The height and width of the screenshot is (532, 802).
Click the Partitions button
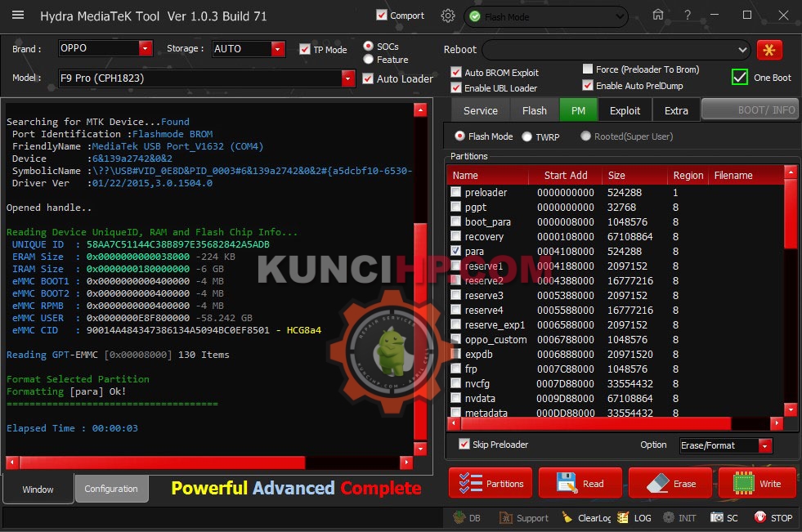pos(491,483)
